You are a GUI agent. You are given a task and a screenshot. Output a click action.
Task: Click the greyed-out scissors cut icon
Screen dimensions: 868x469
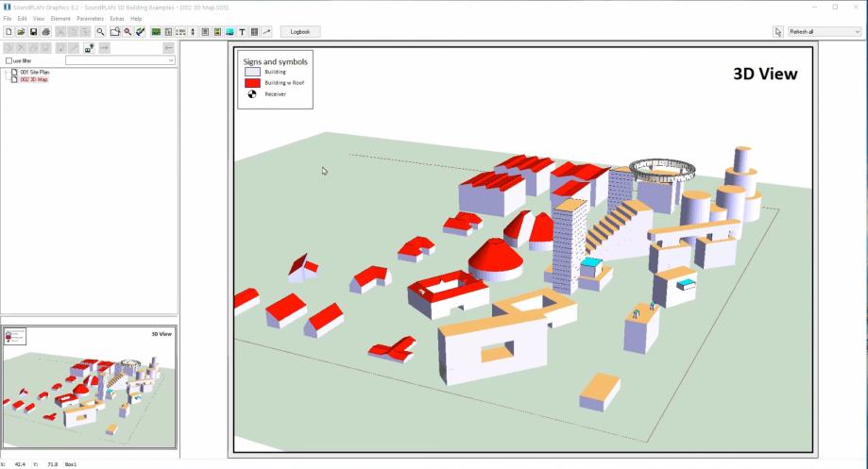pyautogui.click(x=60, y=32)
